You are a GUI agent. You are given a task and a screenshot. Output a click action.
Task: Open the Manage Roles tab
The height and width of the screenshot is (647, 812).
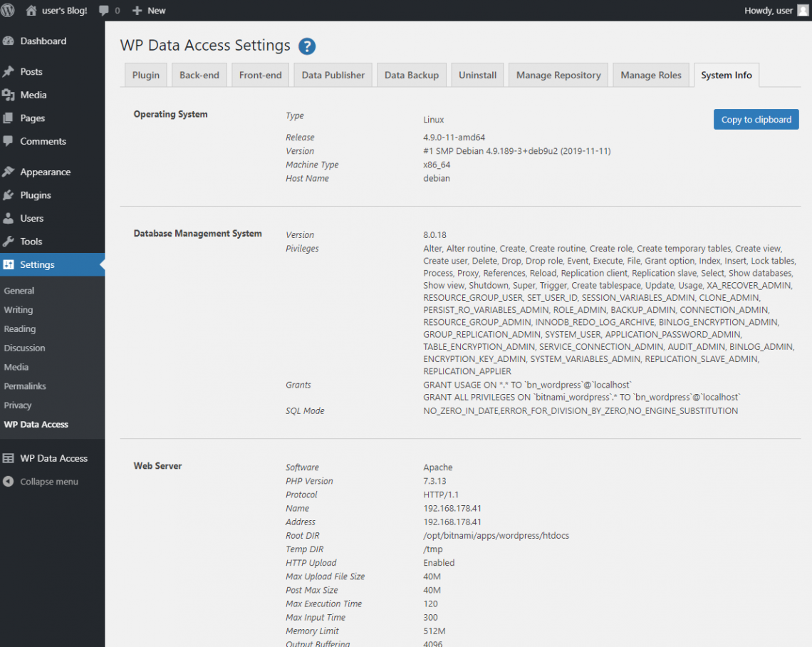pos(650,74)
